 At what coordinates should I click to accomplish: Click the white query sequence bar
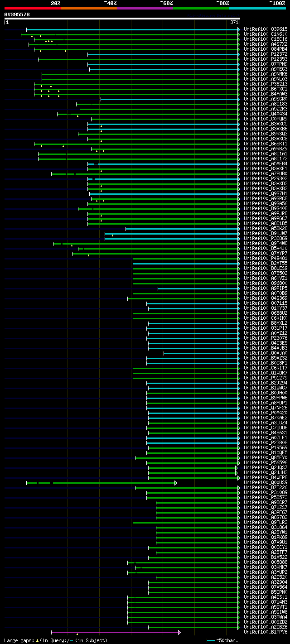(x=122, y=19)
